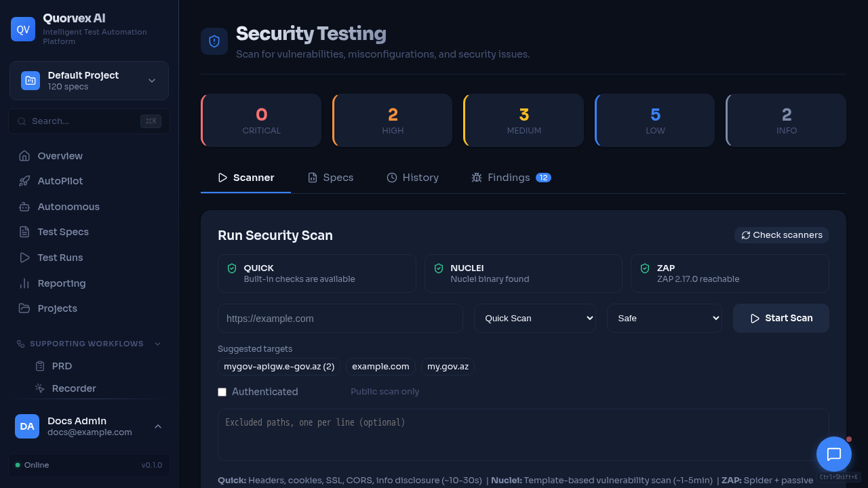Image resolution: width=868 pixels, height=488 pixels.
Task: Open Projects in the sidebar
Action: coord(90,308)
